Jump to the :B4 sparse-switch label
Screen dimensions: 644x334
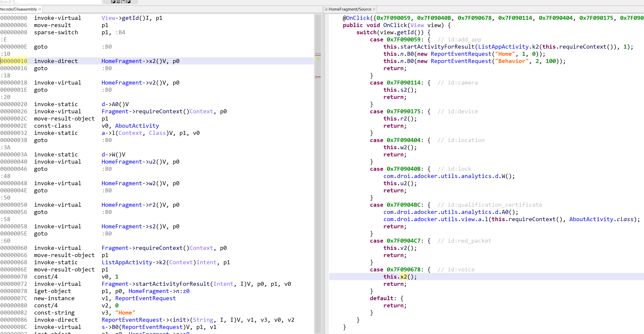coord(120,33)
